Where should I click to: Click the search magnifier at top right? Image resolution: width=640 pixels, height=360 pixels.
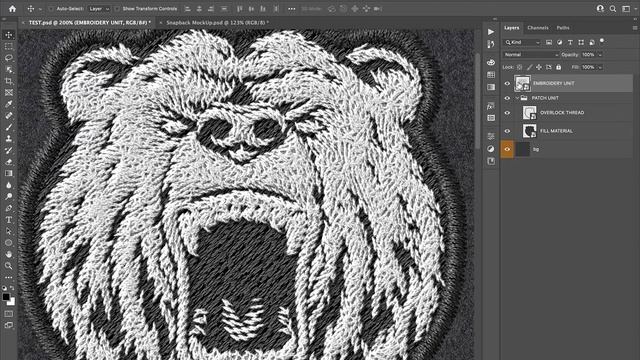[x=613, y=9]
